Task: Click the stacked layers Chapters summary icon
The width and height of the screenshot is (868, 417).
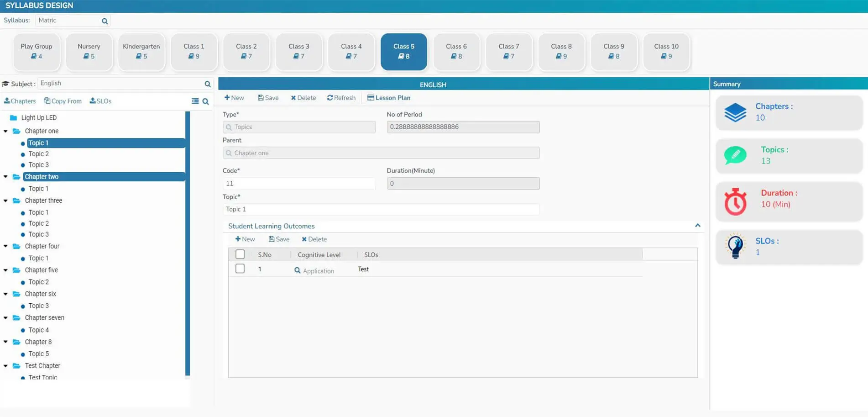Action: (x=735, y=112)
